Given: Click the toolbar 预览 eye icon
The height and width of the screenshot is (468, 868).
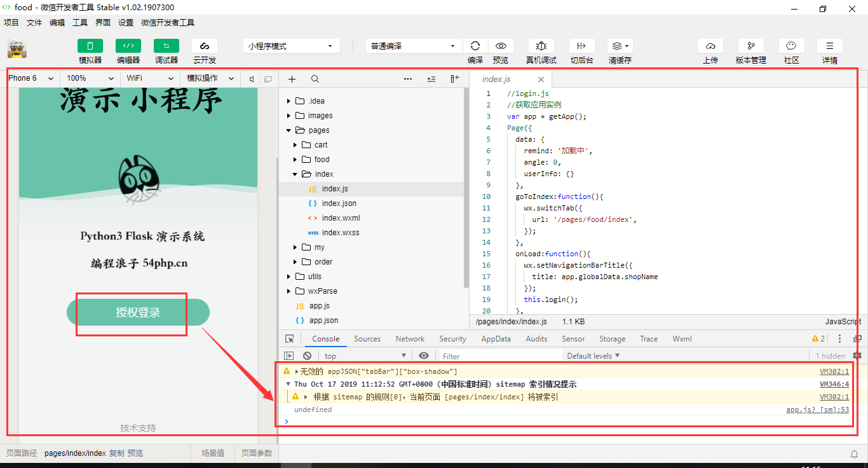Looking at the screenshot, I should pos(501,46).
